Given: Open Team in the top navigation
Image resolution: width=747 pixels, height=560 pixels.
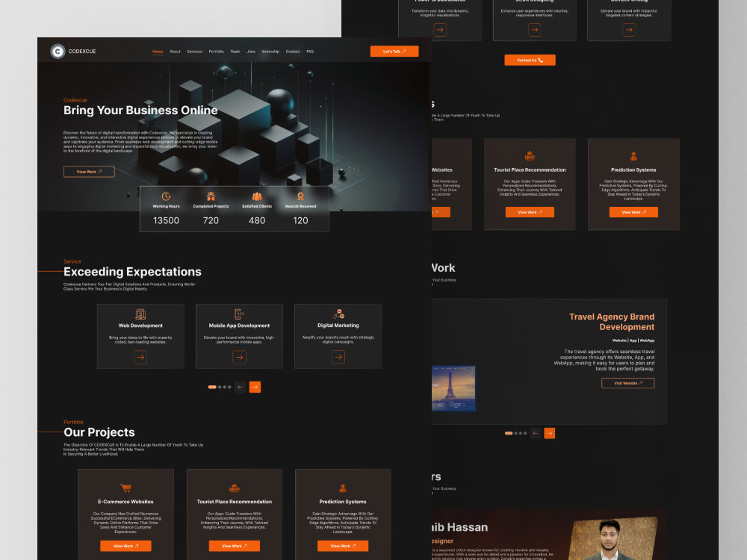Looking at the screenshot, I should pyautogui.click(x=235, y=52).
